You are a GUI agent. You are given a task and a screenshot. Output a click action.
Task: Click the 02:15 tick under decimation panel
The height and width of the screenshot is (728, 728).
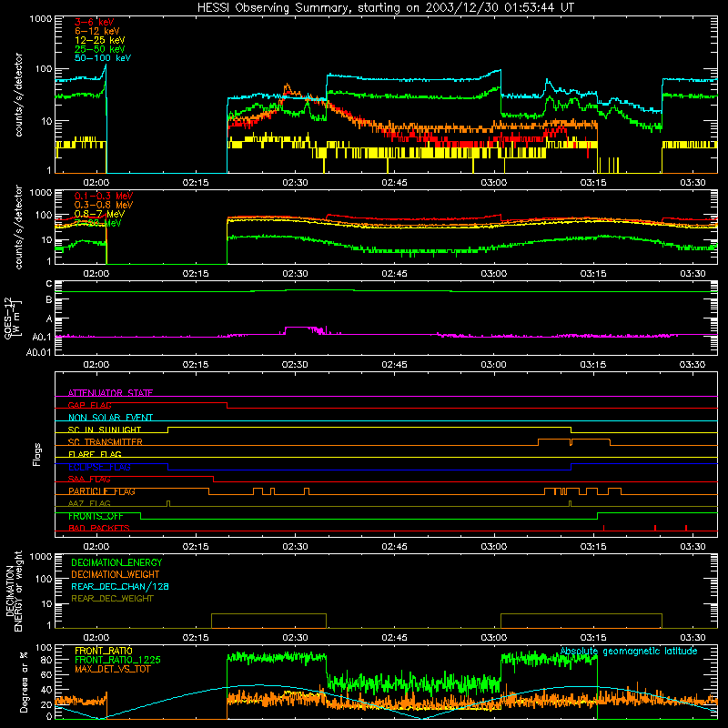pyautogui.click(x=196, y=638)
